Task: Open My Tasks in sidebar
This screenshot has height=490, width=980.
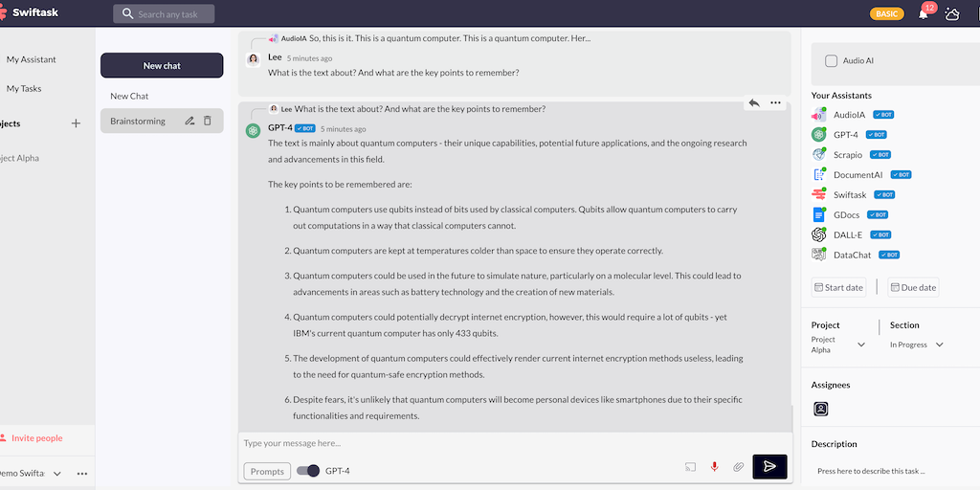Action: click(24, 89)
